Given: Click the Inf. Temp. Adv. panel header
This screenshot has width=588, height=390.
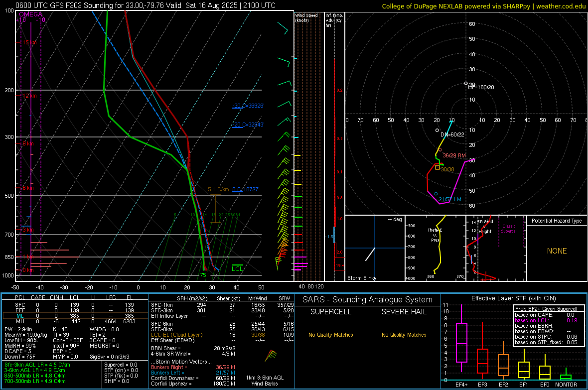Looking at the screenshot, I should (x=334, y=20).
